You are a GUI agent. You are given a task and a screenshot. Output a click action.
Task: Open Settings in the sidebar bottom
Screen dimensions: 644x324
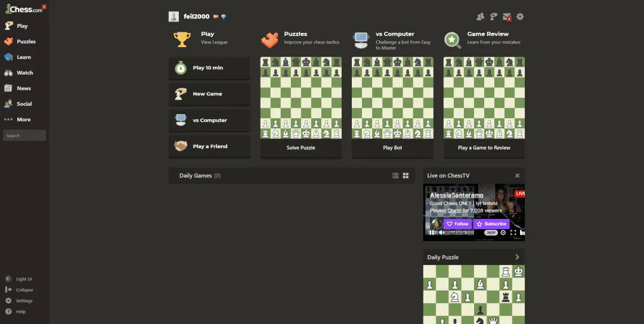tap(19, 301)
